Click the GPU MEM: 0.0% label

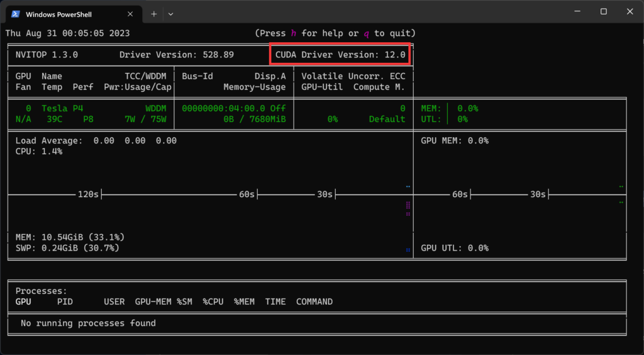tap(455, 140)
